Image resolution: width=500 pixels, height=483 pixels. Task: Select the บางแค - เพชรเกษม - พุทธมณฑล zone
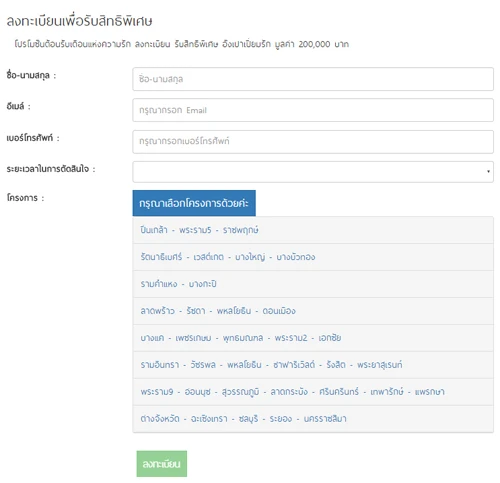click(x=313, y=338)
